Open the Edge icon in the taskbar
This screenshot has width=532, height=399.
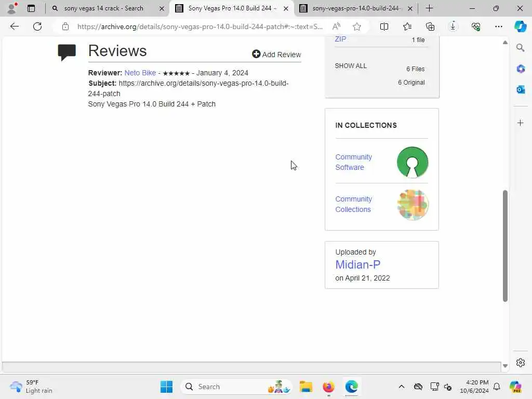[x=352, y=387]
